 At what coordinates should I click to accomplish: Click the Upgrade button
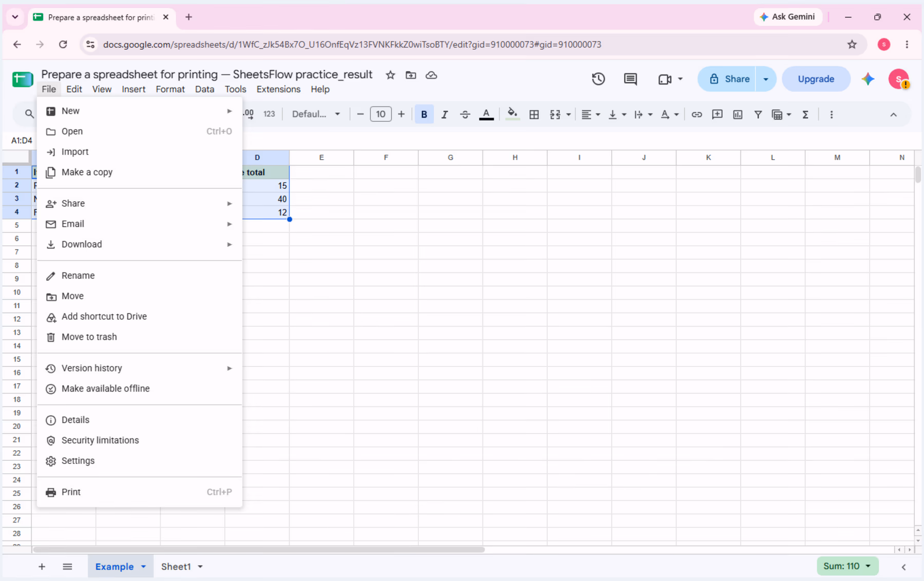coord(816,79)
